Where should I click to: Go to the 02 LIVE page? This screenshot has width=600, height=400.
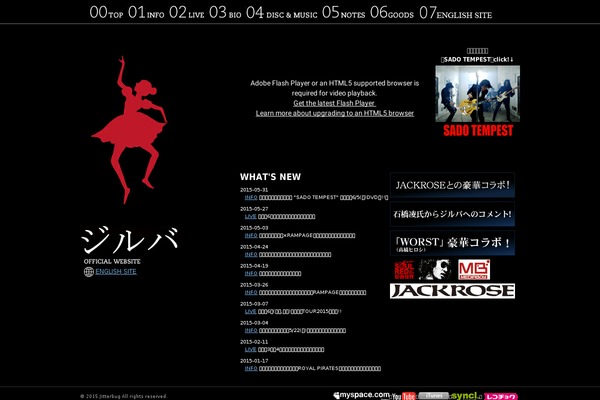coord(187,12)
